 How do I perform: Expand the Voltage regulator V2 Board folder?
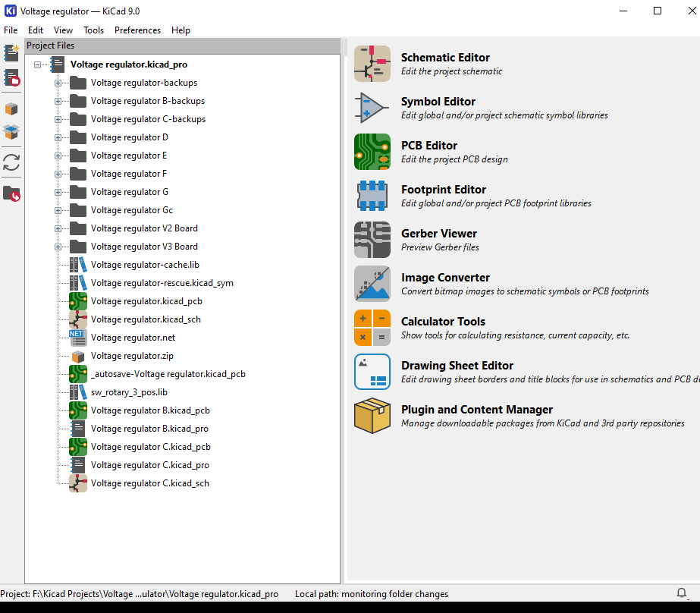[58, 228]
